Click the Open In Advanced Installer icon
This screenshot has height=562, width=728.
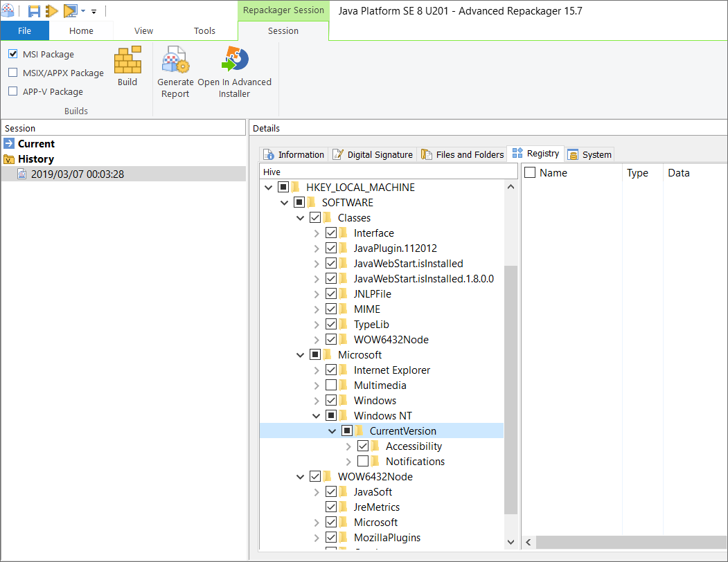click(235, 59)
